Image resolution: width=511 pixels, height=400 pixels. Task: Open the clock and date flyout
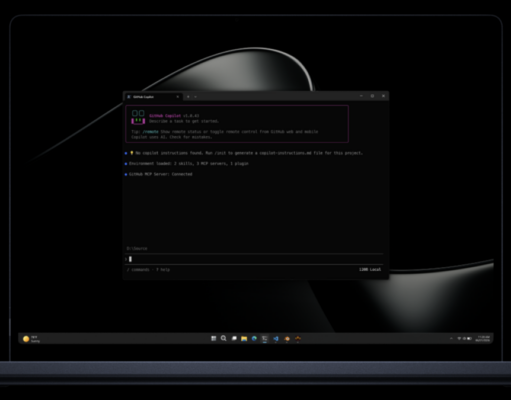coord(483,339)
